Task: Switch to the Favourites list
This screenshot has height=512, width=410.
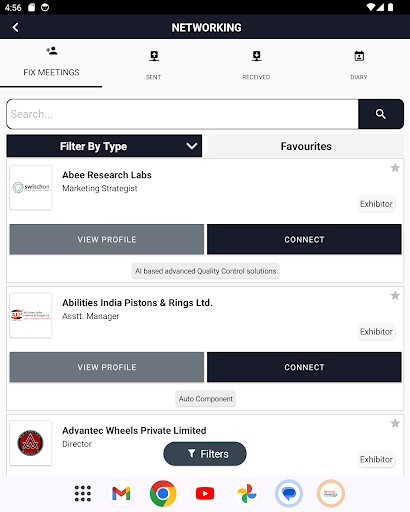Action: coord(306,146)
